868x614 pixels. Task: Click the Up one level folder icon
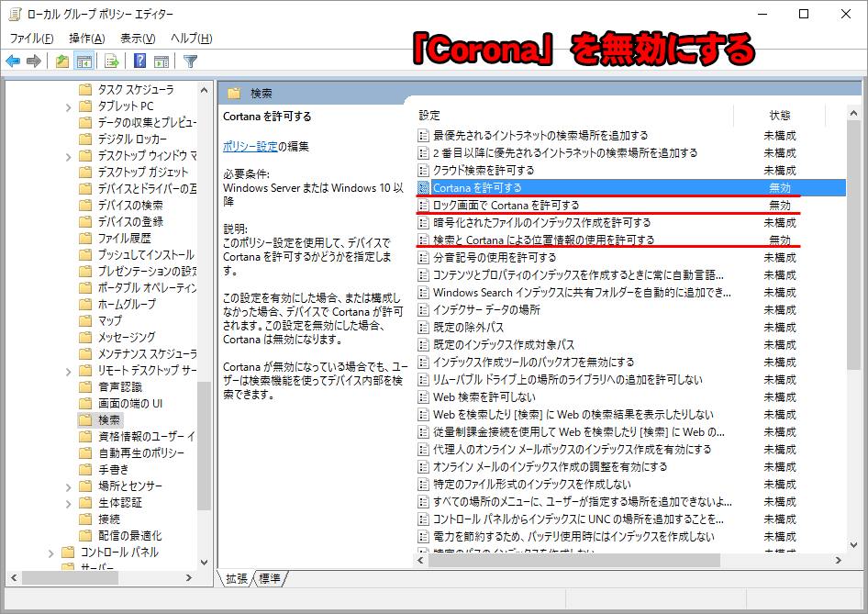[62, 61]
